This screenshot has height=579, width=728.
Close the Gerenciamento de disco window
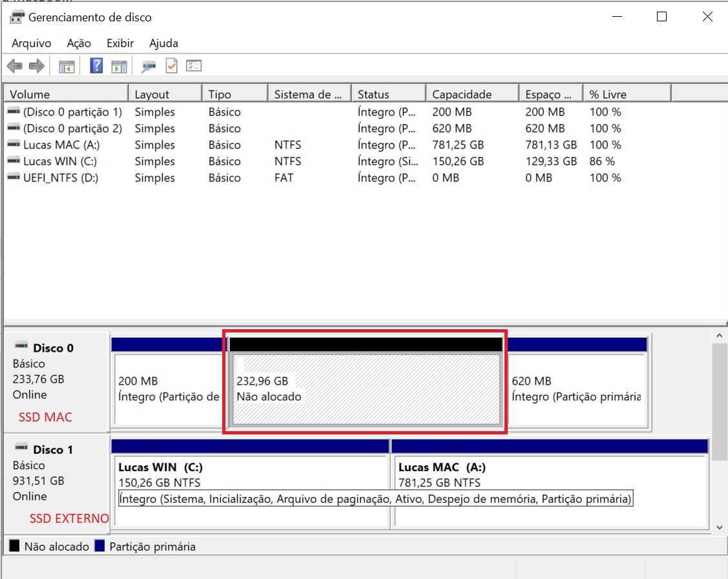pos(707,17)
